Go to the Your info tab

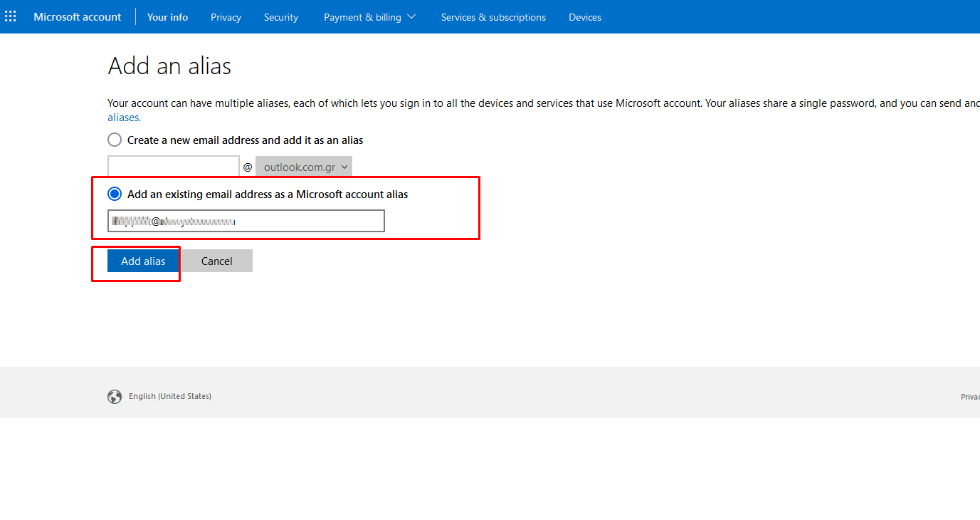(x=167, y=17)
